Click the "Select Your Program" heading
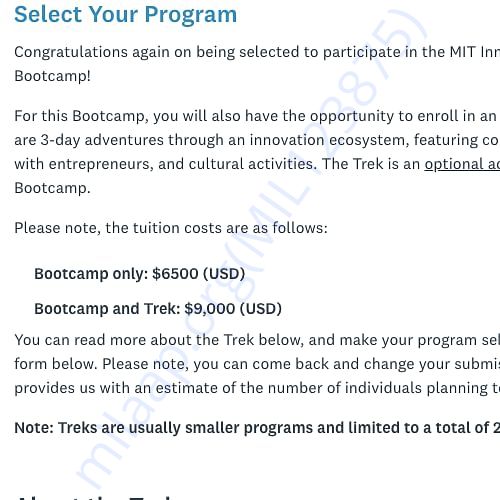500x500 pixels. (x=126, y=15)
